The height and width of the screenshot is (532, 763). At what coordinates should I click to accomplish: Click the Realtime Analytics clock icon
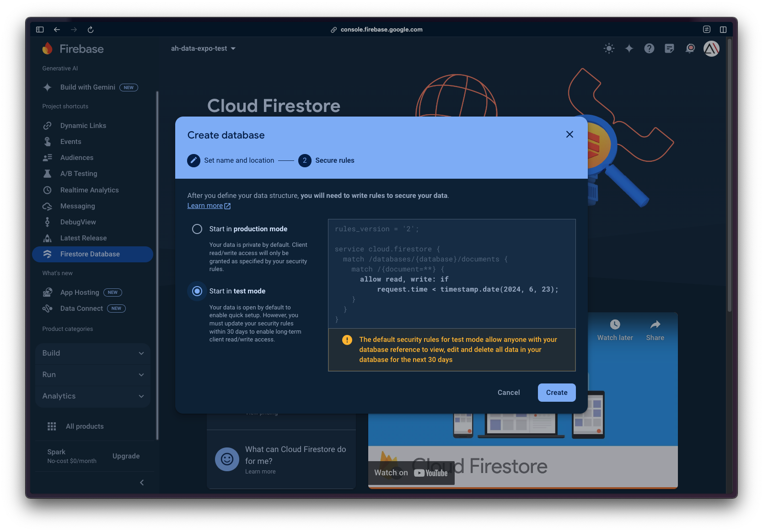point(47,190)
